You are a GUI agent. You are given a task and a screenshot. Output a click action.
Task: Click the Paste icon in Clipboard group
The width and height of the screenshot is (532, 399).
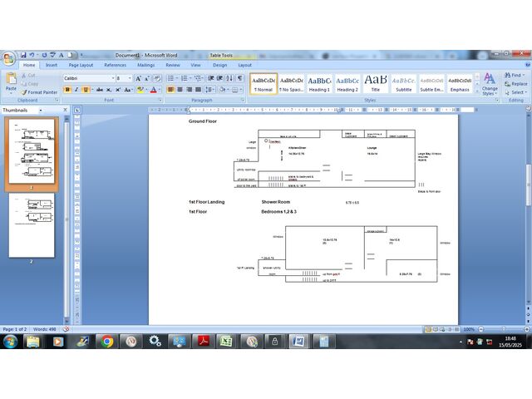coord(11,81)
